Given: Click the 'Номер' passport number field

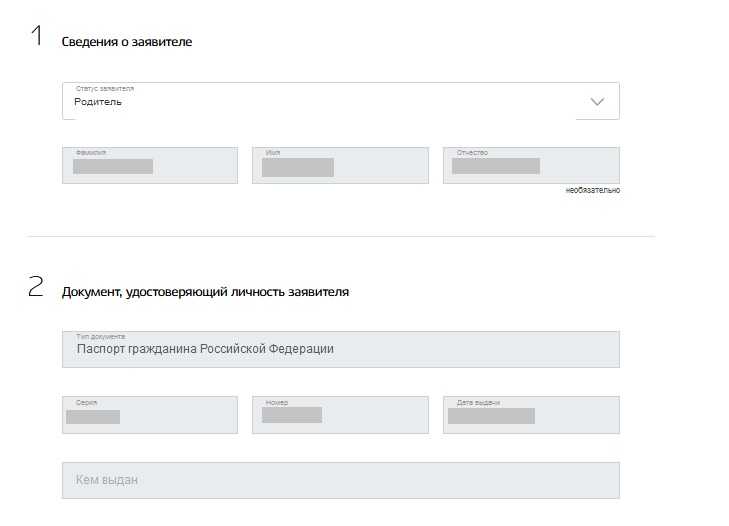Looking at the screenshot, I should click(x=340, y=415).
